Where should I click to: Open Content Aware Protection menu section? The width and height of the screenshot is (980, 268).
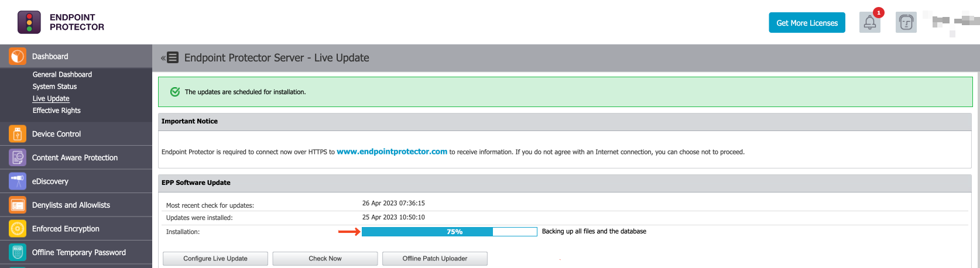76,157
